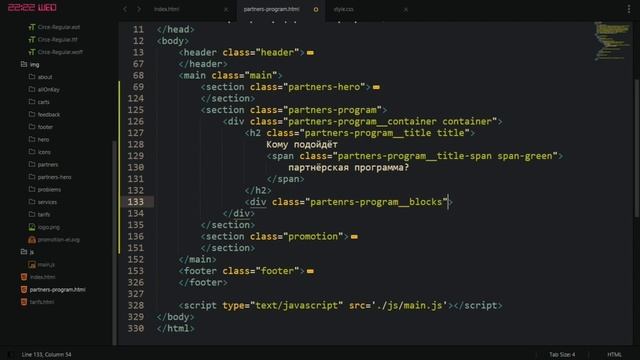Switch to the partners-program.html tab
The height and width of the screenshot is (360, 640).
tap(271, 9)
